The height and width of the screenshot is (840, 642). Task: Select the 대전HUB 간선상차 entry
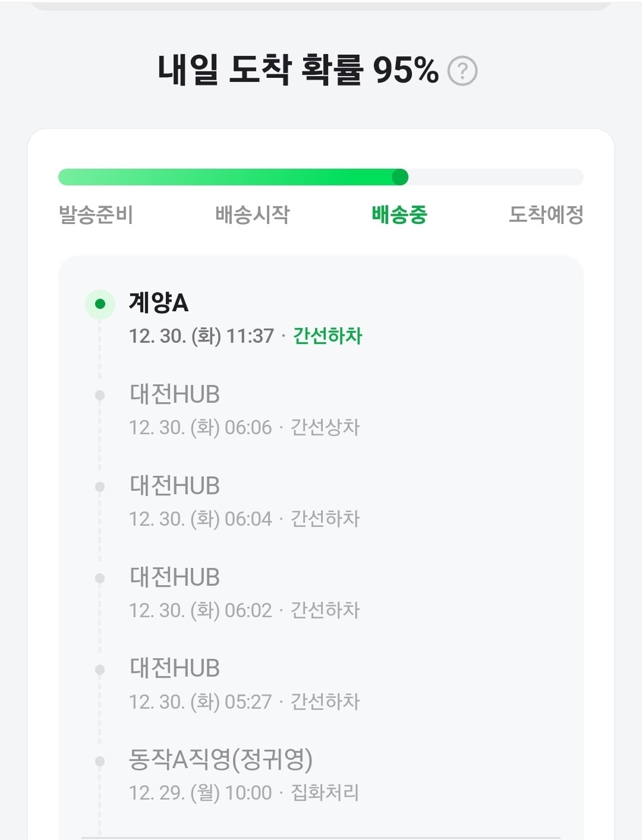(x=175, y=394)
